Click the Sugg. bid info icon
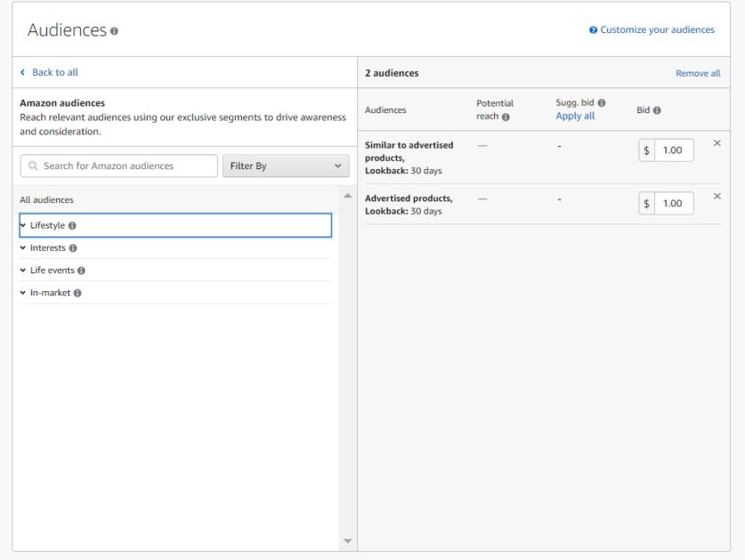 [x=602, y=102]
